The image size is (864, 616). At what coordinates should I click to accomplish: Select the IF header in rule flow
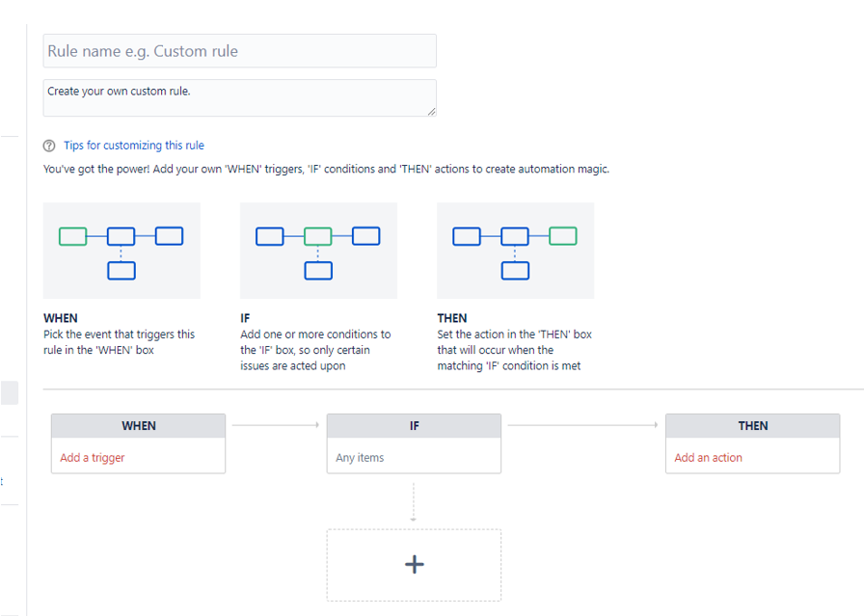coord(414,425)
